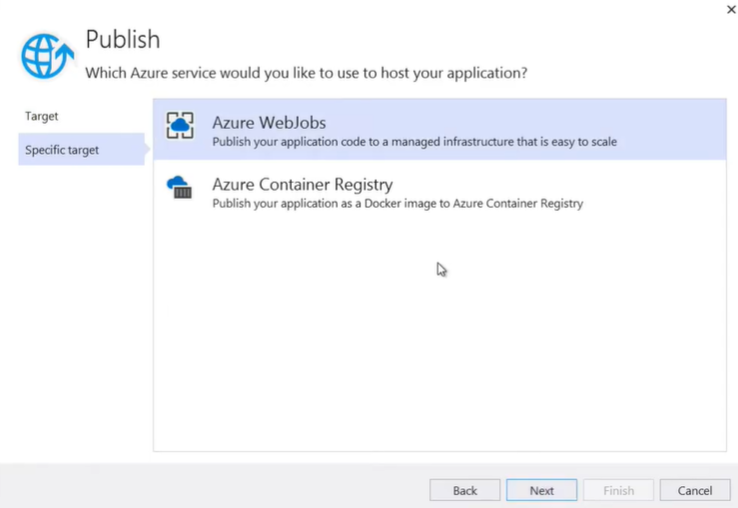This screenshot has height=508, width=738.
Task: Choose the Azure WebJobs title
Action: click(269, 122)
